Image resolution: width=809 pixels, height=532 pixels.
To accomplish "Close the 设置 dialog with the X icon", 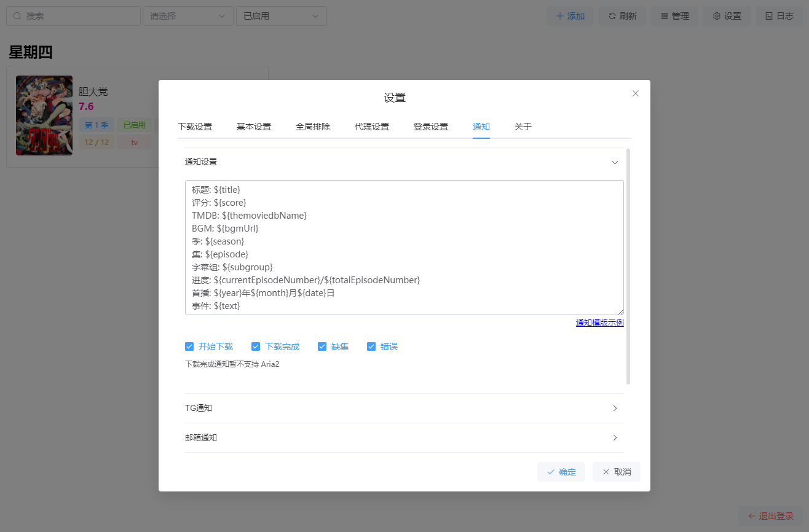I will (x=636, y=93).
